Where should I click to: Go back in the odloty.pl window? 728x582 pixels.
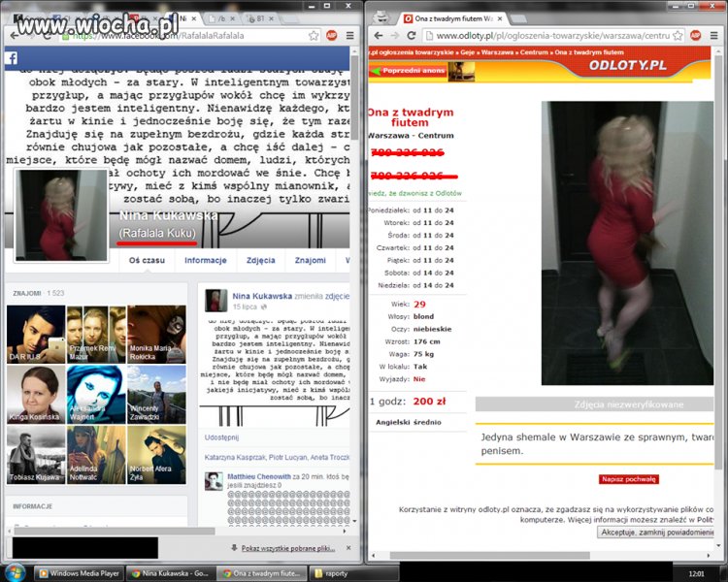click(x=379, y=35)
